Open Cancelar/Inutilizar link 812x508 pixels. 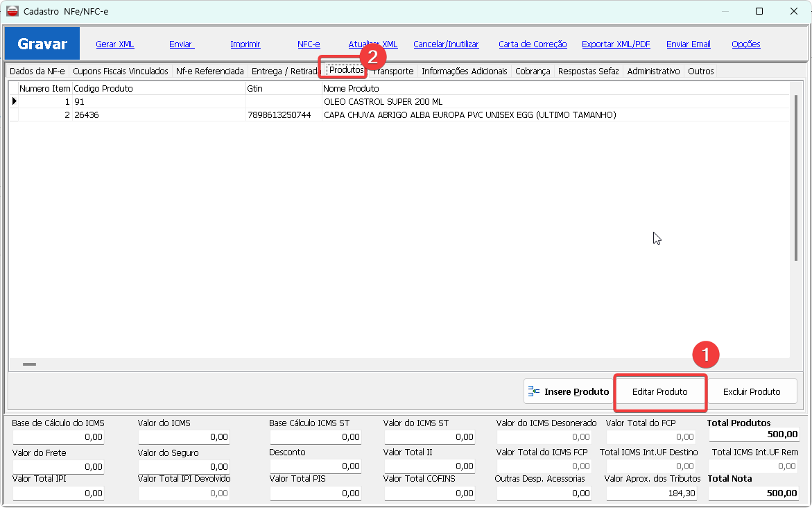(446, 44)
